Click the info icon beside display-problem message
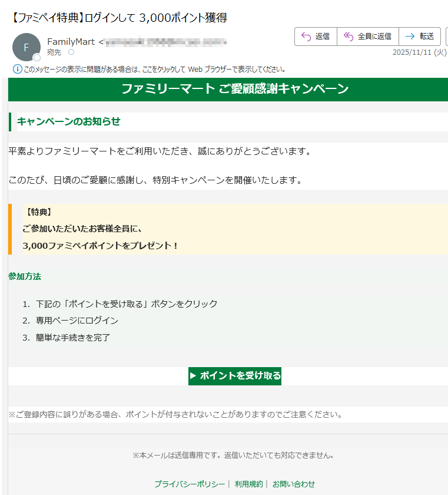Image resolution: width=448 pixels, height=495 pixels. [x=17, y=69]
